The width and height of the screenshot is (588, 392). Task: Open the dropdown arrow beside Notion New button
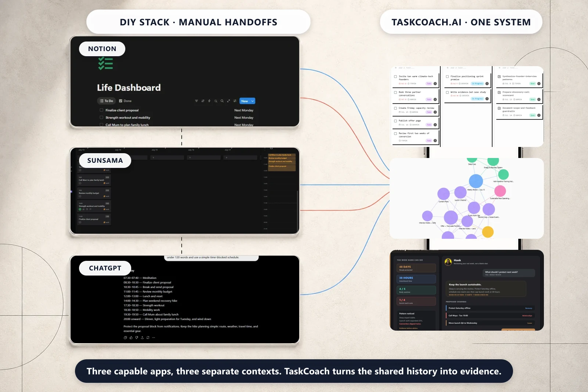click(252, 101)
